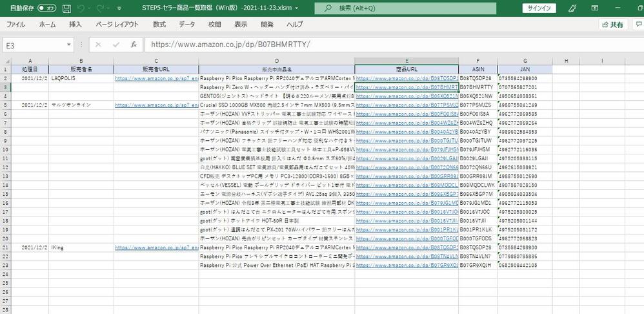Click the Insert Function fx icon

click(134, 45)
